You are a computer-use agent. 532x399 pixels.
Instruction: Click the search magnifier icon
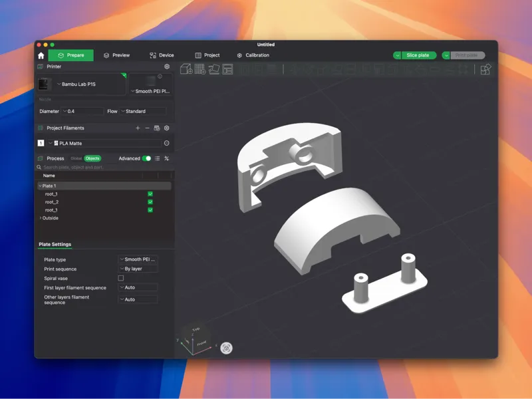39,167
